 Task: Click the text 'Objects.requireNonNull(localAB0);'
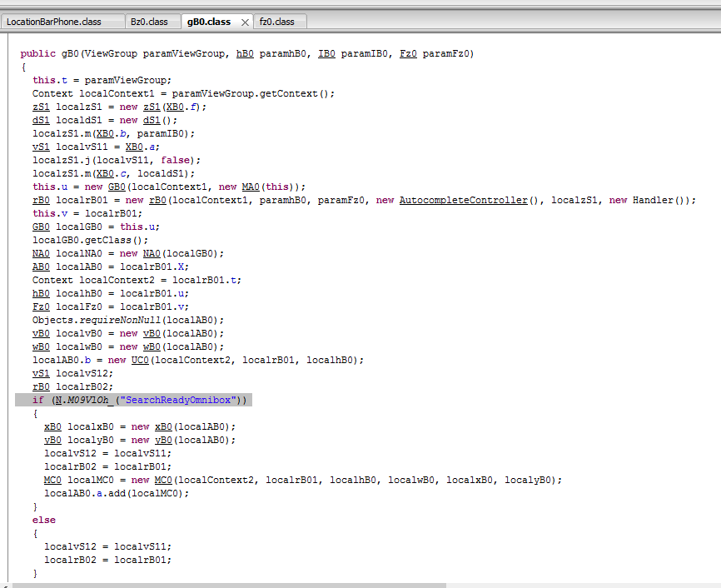(x=128, y=320)
